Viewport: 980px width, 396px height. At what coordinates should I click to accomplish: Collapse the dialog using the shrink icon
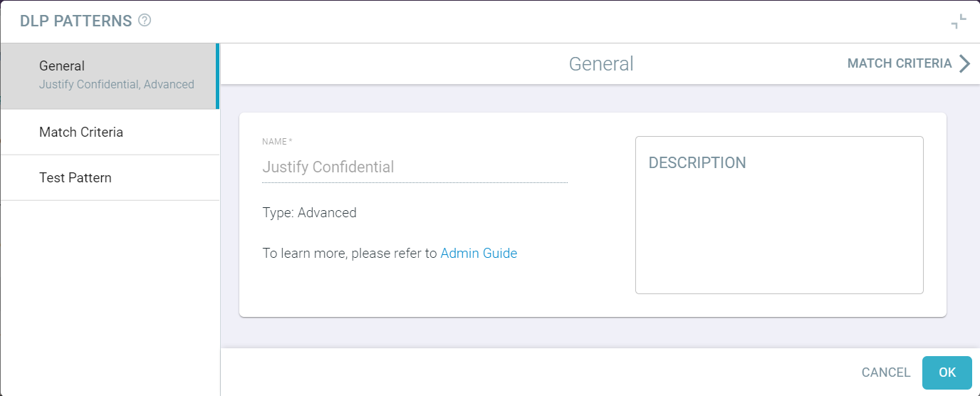(x=959, y=21)
